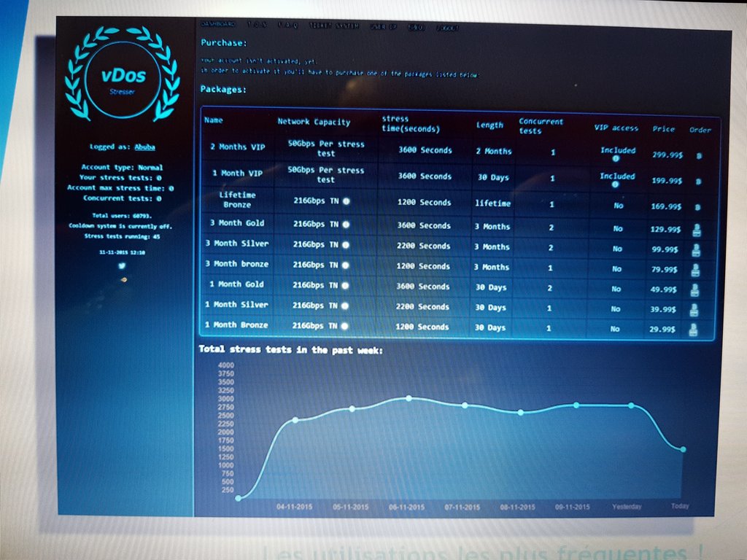Image resolution: width=747 pixels, height=560 pixels.
Task: Click the TN info dot in 3 Month Silver row
Action: pos(346,245)
